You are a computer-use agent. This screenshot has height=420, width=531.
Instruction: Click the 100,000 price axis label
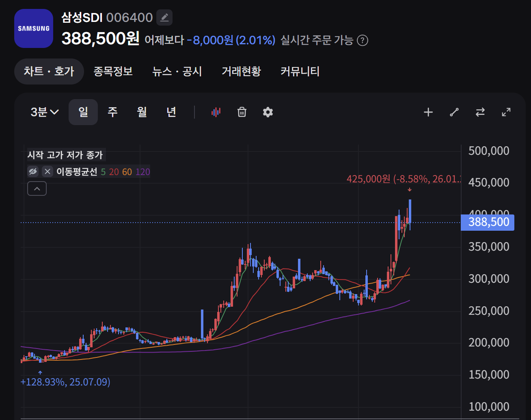click(x=489, y=407)
